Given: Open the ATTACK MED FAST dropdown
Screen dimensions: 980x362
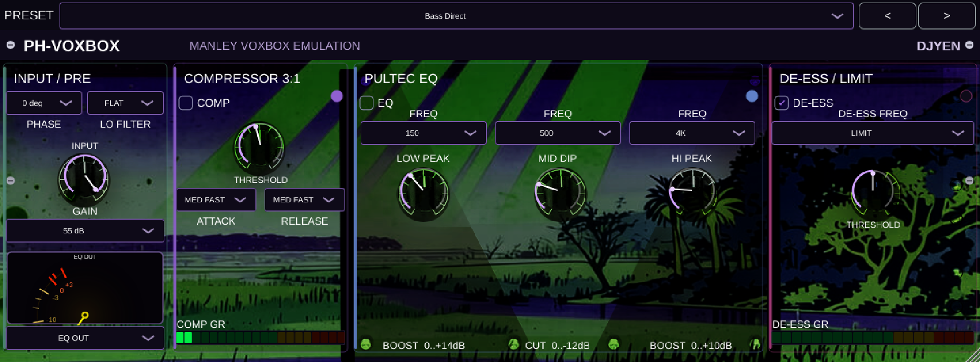Looking at the screenshot, I should [216, 199].
